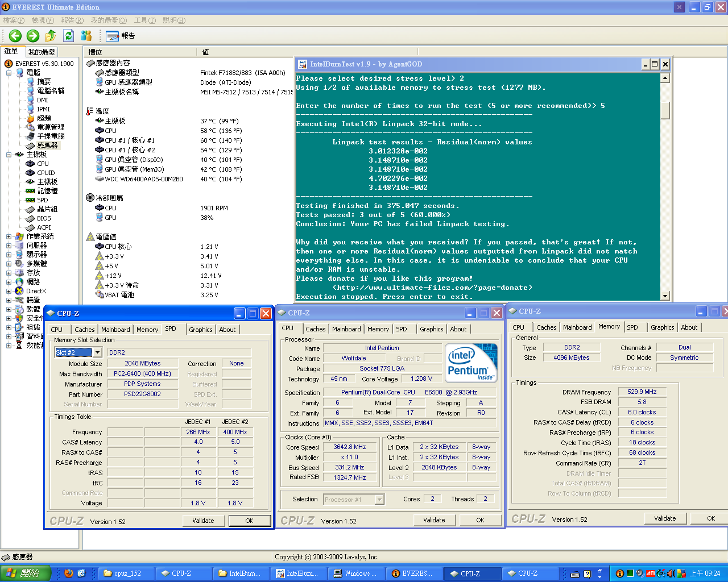Screen dimensions: 728x582
Task: Open the 工具(T) menu
Action: 145,20
